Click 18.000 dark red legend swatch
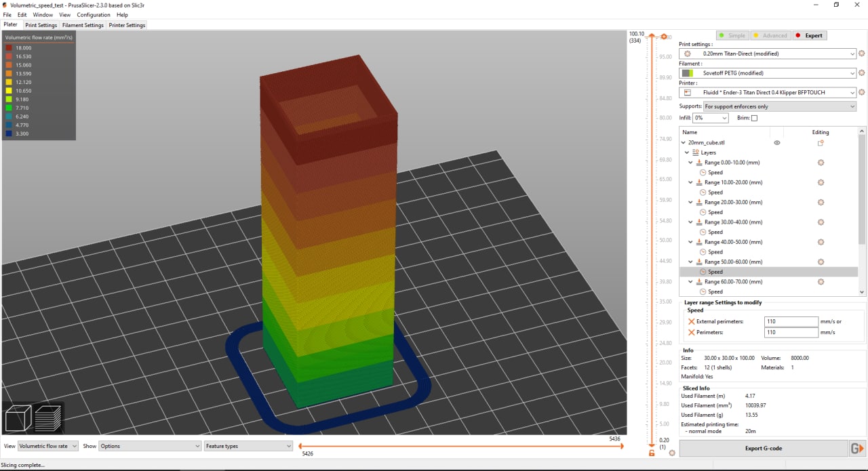 coord(9,48)
